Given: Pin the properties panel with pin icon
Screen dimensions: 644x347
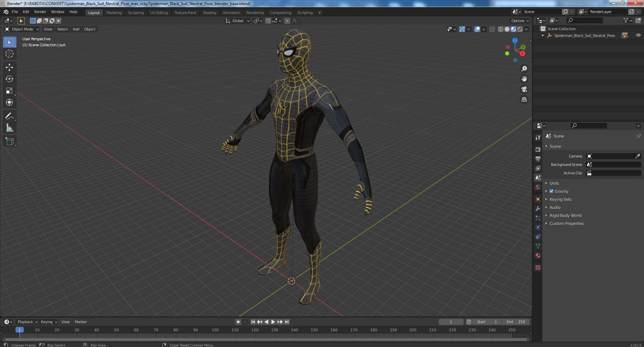Looking at the screenshot, I should [x=638, y=136].
